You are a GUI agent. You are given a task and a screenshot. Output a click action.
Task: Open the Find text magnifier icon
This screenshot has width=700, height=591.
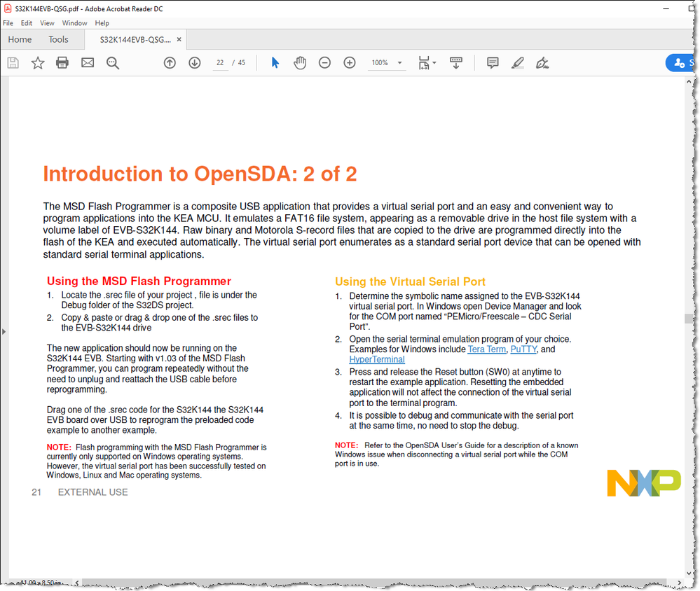[113, 63]
